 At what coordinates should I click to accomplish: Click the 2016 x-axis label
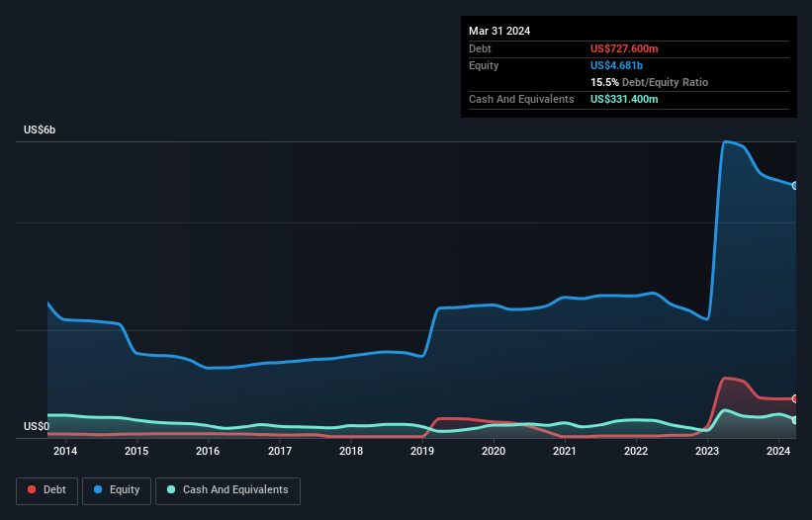pyautogui.click(x=208, y=451)
